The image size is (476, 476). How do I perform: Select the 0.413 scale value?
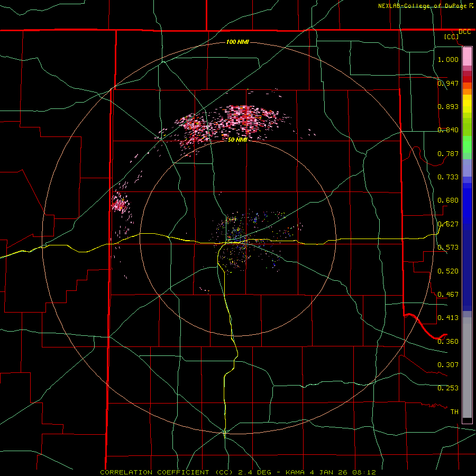coord(448,317)
